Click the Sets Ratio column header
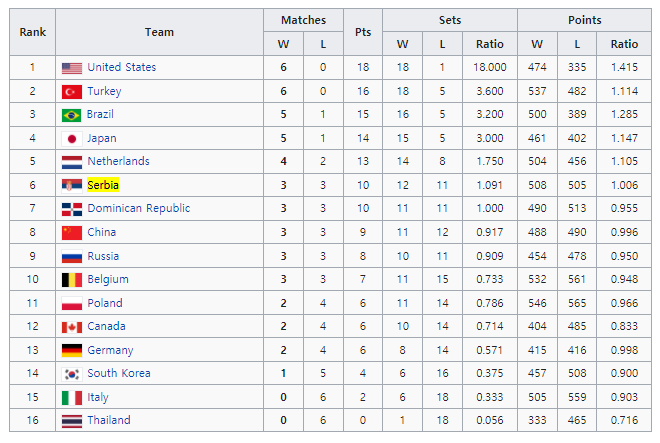The width and height of the screenshot is (660, 443). click(x=490, y=44)
